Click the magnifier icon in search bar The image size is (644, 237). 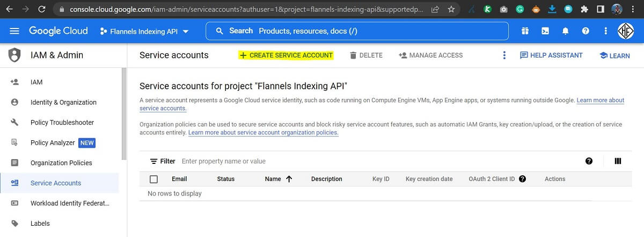219,31
